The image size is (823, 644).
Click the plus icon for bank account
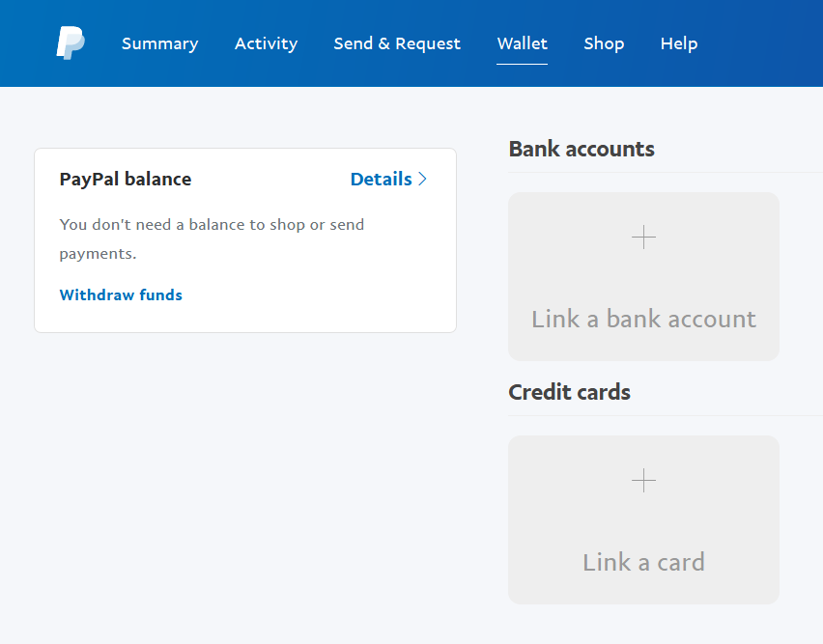click(643, 238)
